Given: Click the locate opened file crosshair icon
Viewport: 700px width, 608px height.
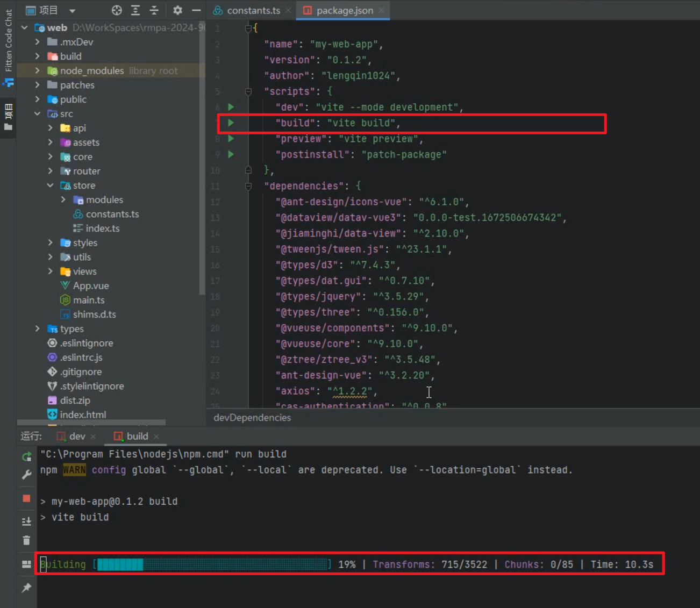Looking at the screenshot, I should tap(117, 10).
